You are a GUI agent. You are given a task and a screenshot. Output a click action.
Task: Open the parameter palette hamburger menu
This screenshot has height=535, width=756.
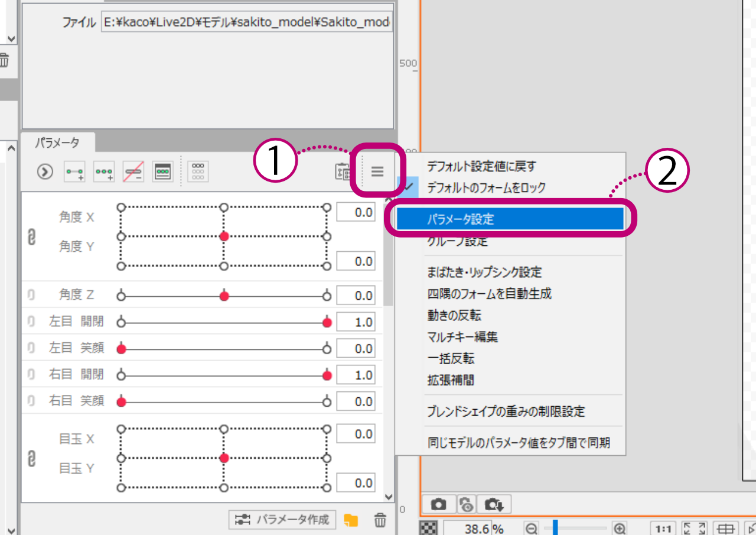[377, 171]
